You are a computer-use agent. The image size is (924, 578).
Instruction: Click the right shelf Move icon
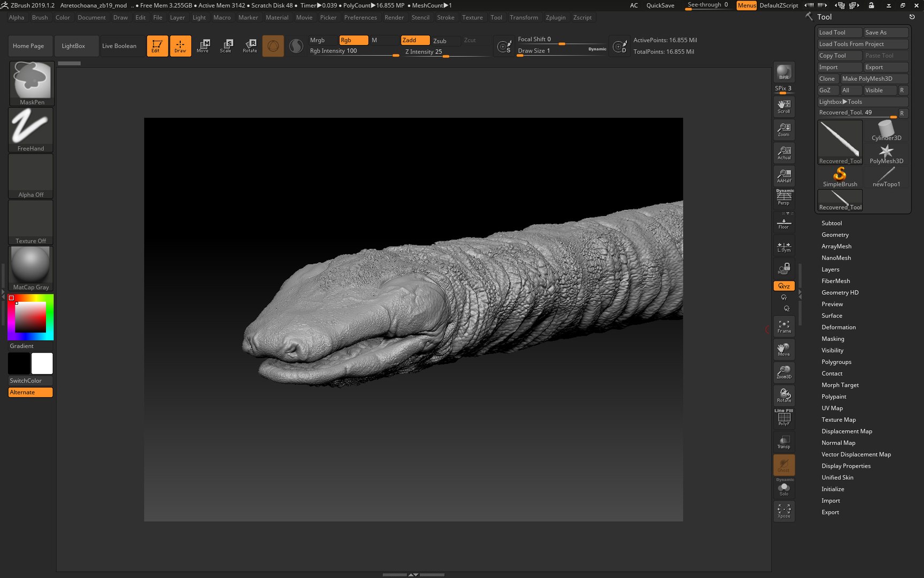[784, 349]
